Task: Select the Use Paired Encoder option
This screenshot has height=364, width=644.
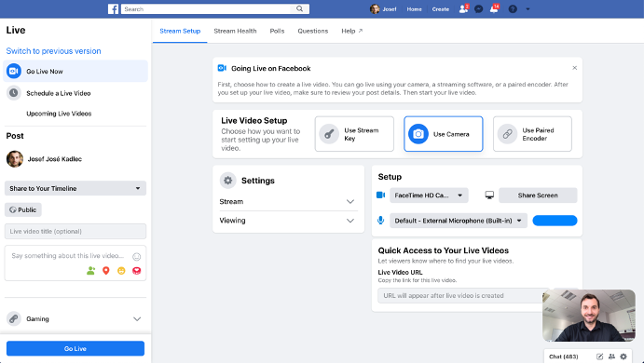Action: click(x=532, y=134)
